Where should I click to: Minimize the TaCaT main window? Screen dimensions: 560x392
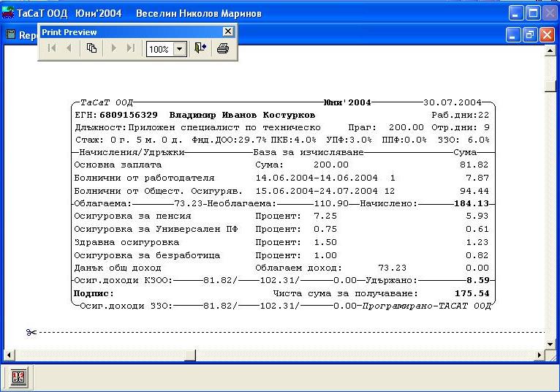coord(516,14)
